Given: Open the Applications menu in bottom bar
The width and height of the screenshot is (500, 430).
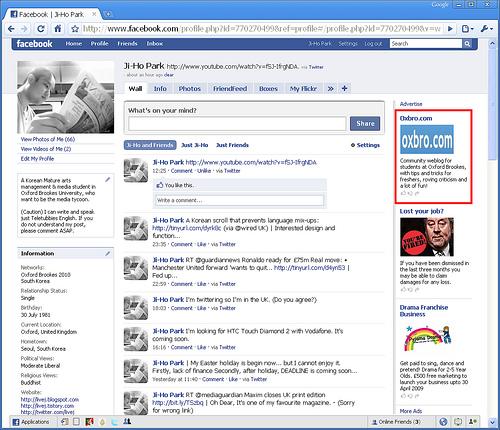Looking at the screenshot, I should pyautogui.click(x=31, y=422).
